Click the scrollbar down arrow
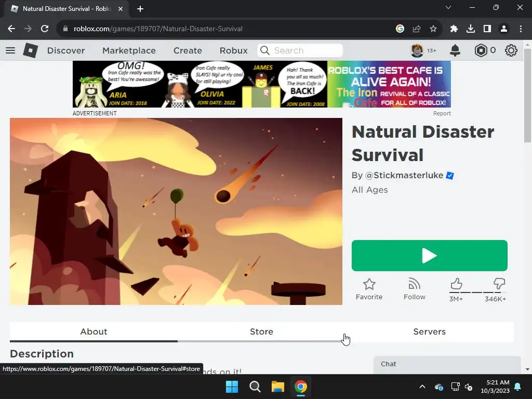The image size is (532, 399). click(528, 369)
